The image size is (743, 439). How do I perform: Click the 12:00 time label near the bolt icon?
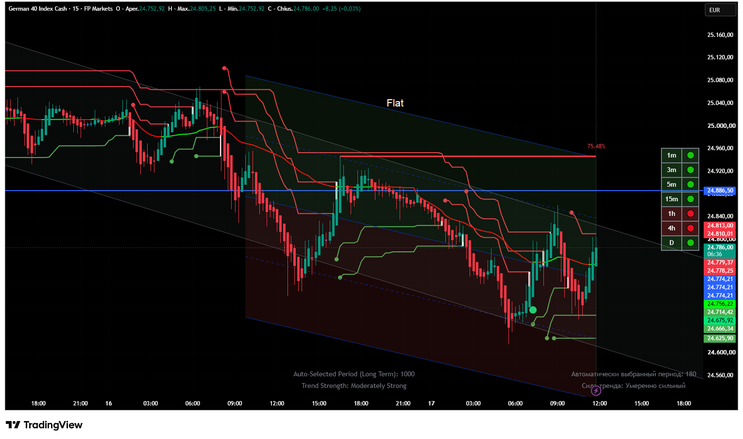tap(599, 403)
